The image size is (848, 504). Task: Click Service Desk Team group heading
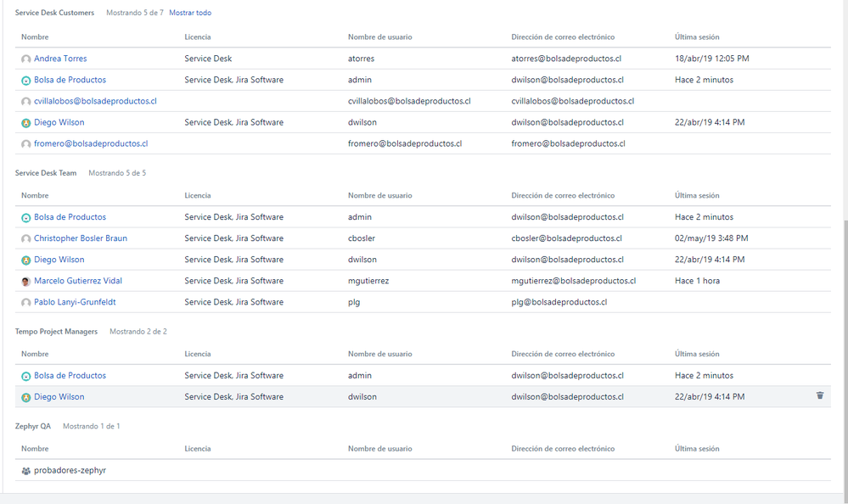(x=46, y=173)
